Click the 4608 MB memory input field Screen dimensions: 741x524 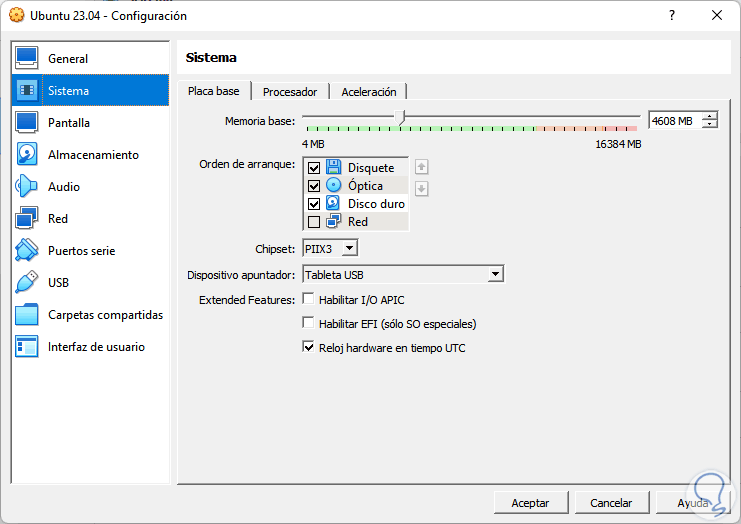click(673, 121)
